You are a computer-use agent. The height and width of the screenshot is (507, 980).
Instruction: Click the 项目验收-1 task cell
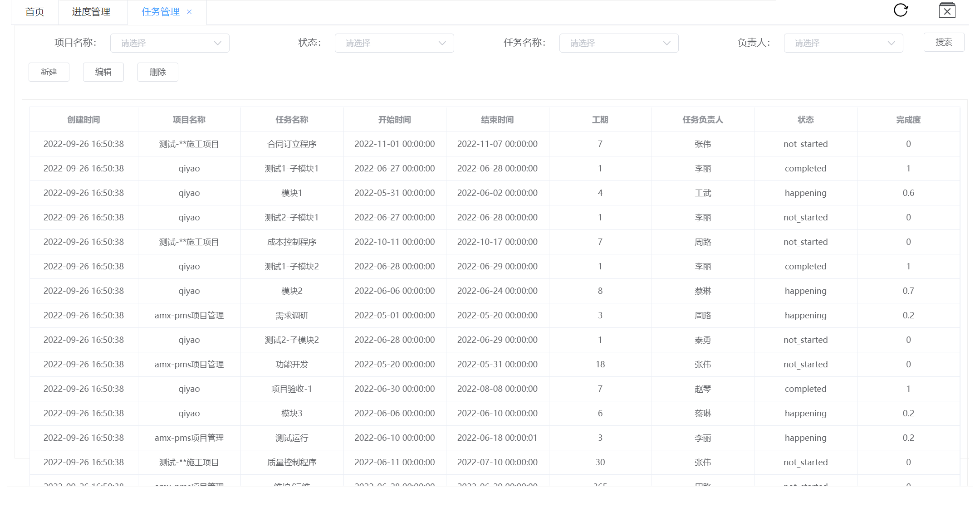[292, 389]
